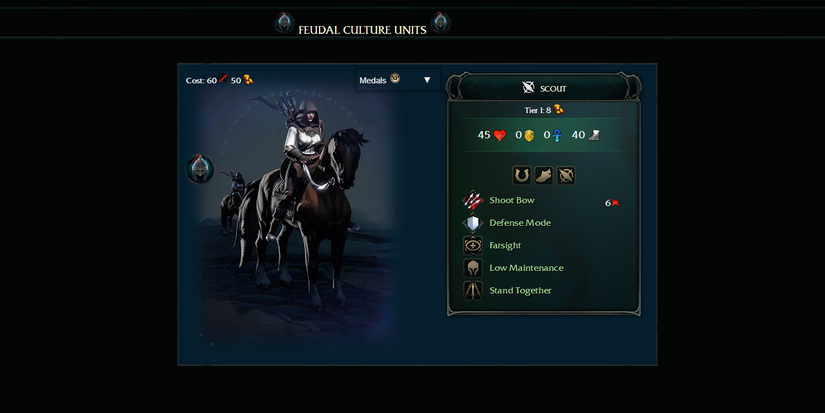
Task: Click the Stand Together spears icon
Action: pyautogui.click(x=473, y=291)
